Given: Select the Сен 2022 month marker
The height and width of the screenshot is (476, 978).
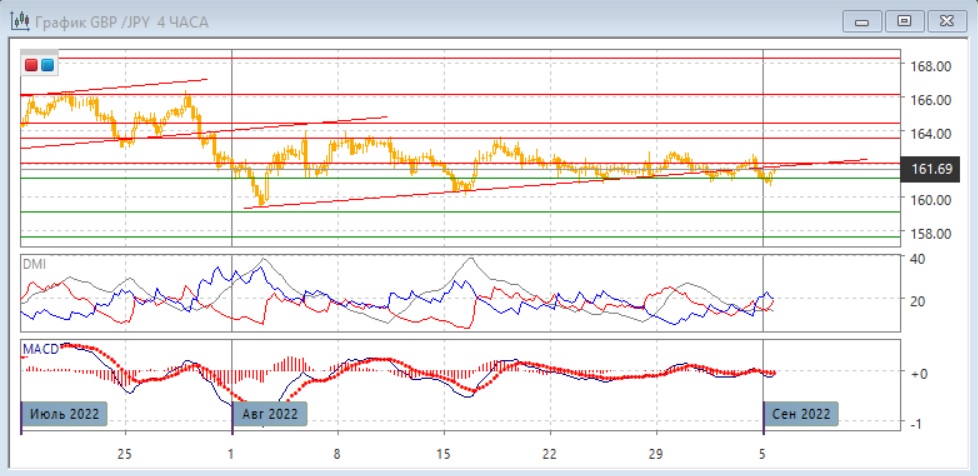Looking at the screenshot, I should 801,413.
